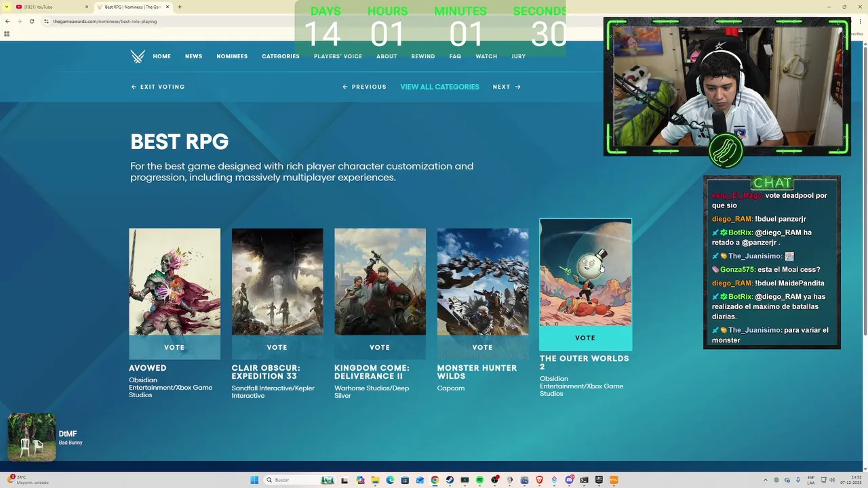Open the ABOUT menu item
Image resolution: width=868 pixels, height=488 pixels.
pyautogui.click(x=387, y=56)
